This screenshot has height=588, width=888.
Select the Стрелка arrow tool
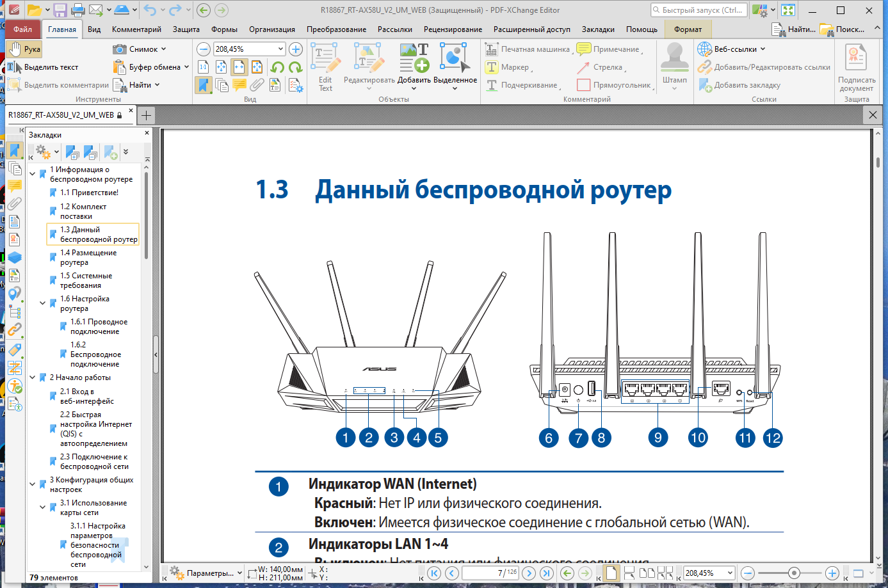pos(601,67)
